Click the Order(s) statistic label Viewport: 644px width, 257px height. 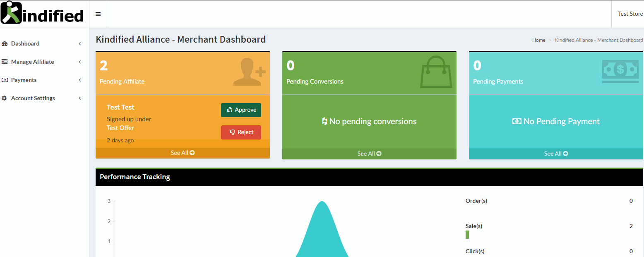[476, 201]
